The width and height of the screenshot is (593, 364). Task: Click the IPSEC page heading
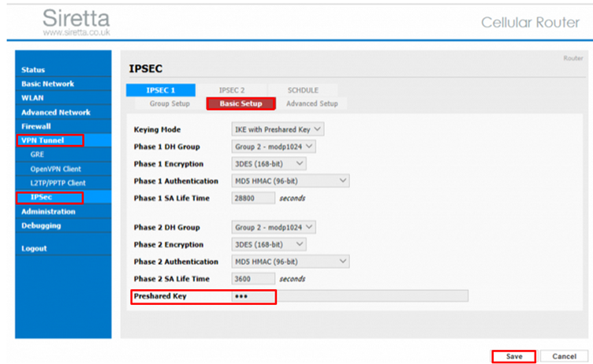coord(146,69)
